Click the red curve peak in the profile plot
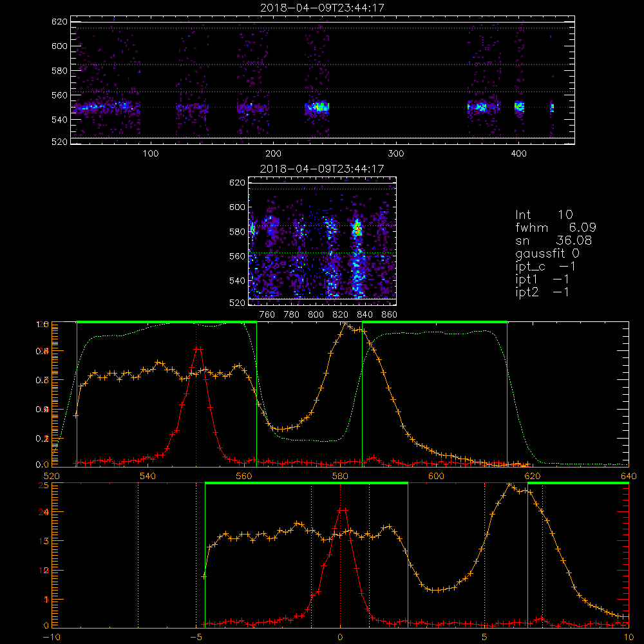The image size is (644, 644). pos(198,348)
